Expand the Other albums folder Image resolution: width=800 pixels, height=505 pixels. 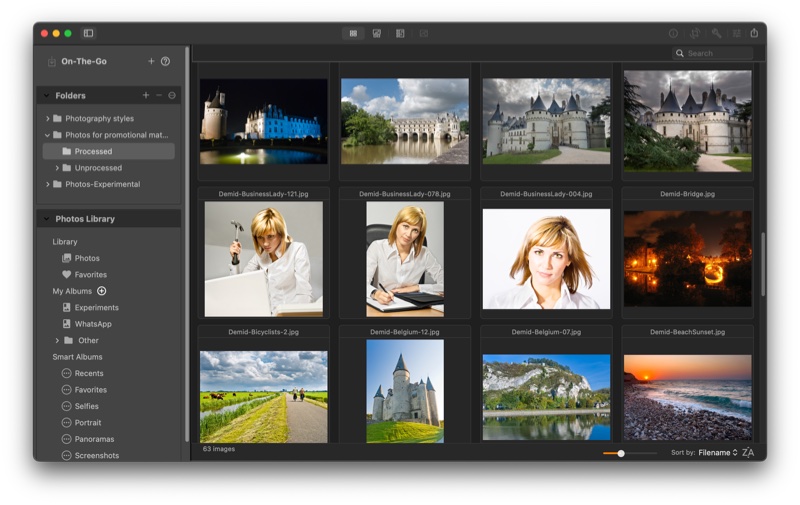(57, 340)
